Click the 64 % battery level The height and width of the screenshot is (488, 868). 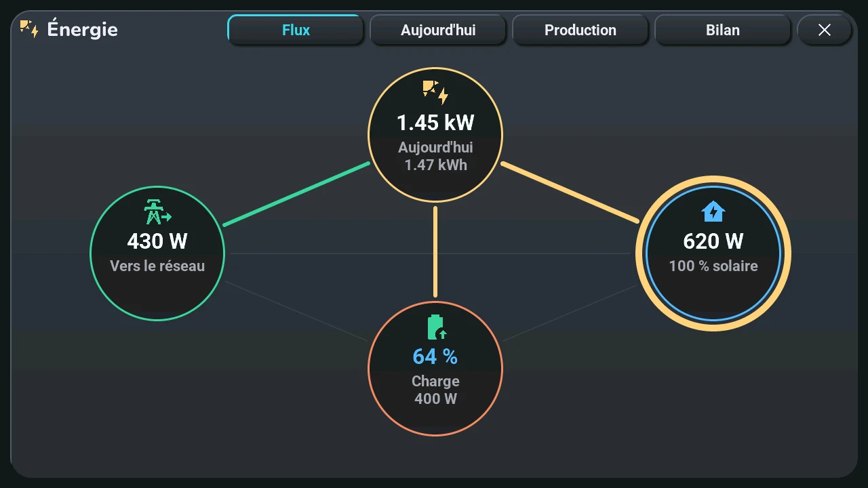point(435,356)
